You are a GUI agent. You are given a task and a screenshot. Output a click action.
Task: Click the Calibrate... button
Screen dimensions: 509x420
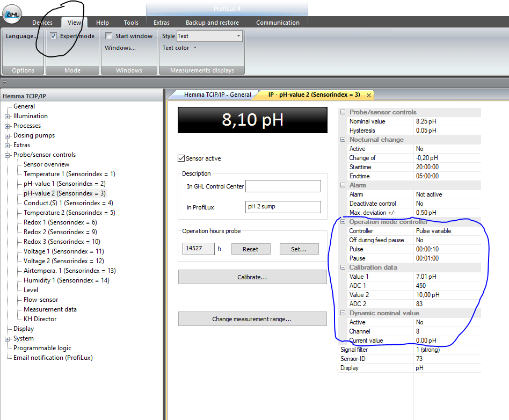click(252, 277)
